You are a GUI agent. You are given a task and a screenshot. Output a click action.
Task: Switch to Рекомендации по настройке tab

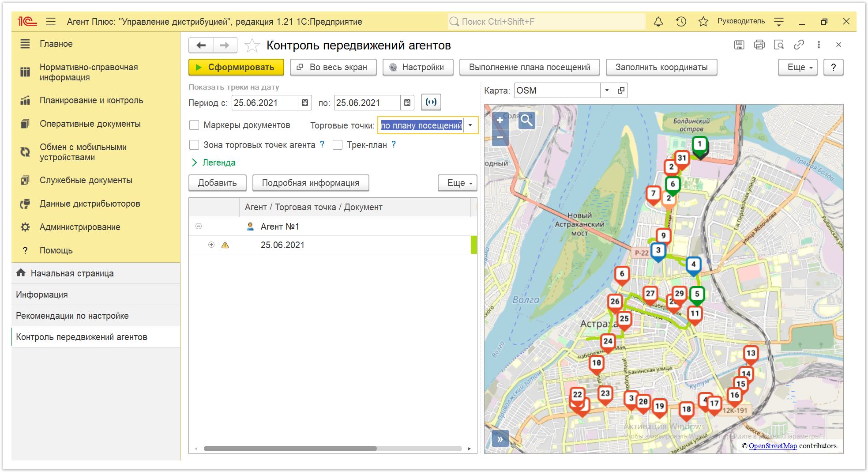pyautogui.click(x=96, y=316)
